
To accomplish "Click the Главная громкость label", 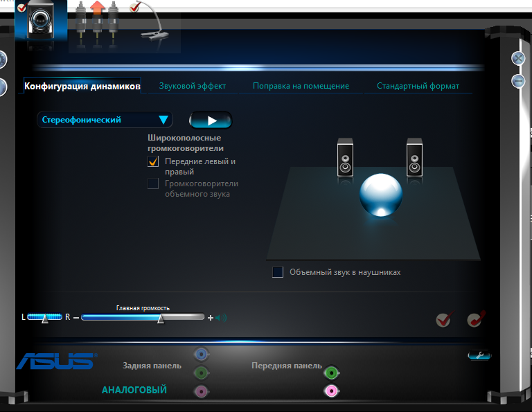I will [143, 308].
